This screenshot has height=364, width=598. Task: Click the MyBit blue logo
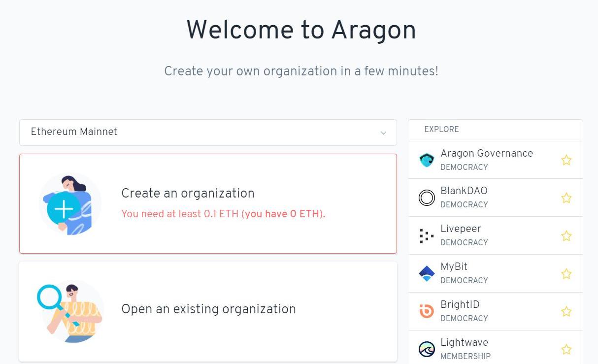(x=427, y=273)
